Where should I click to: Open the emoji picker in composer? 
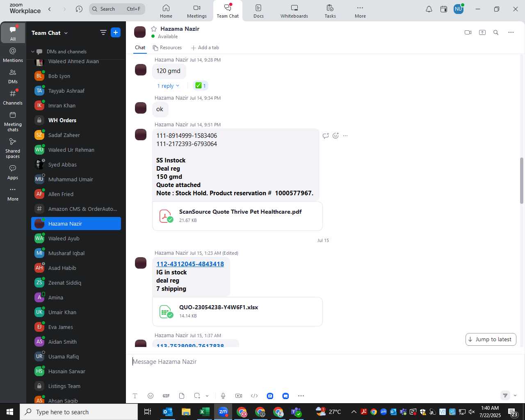click(x=151, y=396)
